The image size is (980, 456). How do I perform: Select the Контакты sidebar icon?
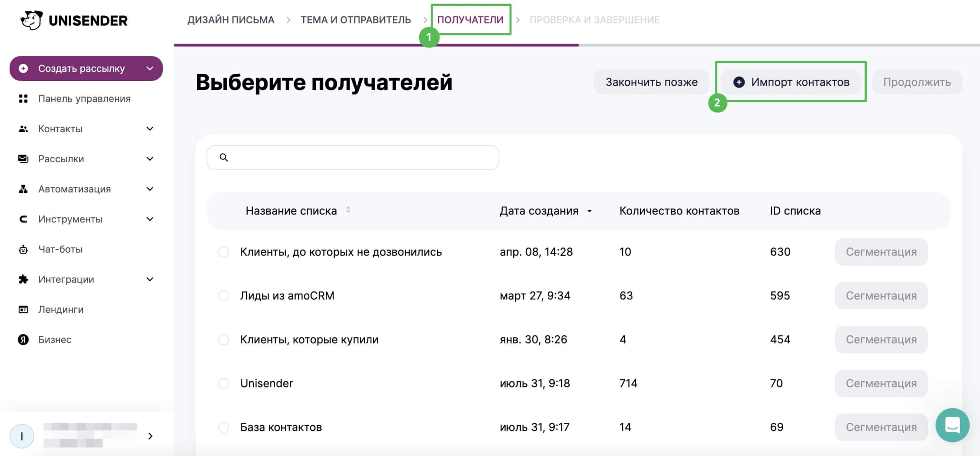point(23,129)
